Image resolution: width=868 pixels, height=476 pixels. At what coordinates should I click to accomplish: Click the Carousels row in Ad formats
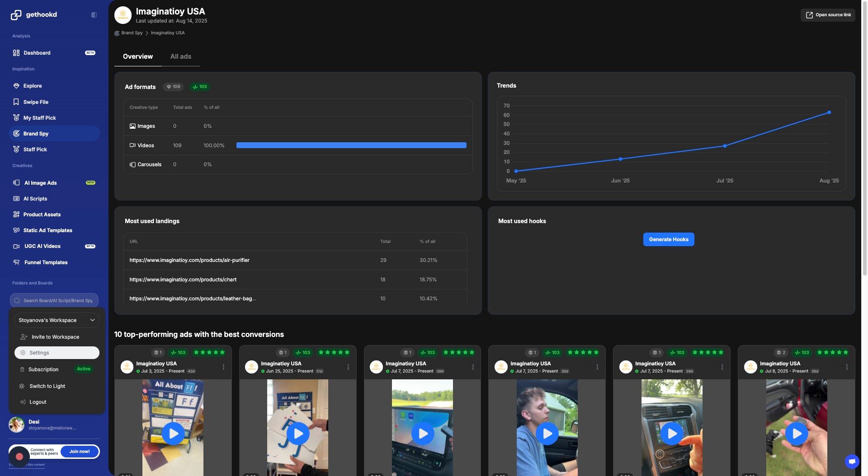(298, 164)
